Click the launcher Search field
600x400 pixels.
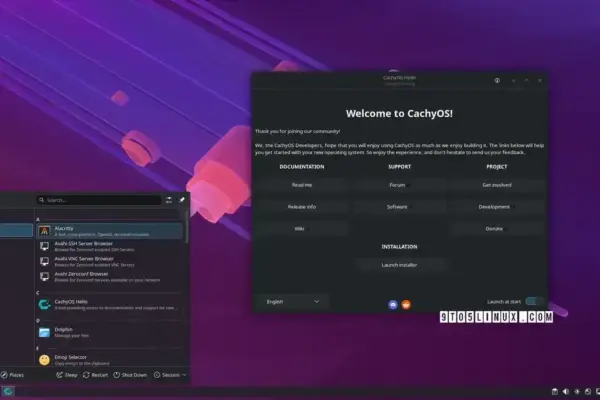(99, 200)
